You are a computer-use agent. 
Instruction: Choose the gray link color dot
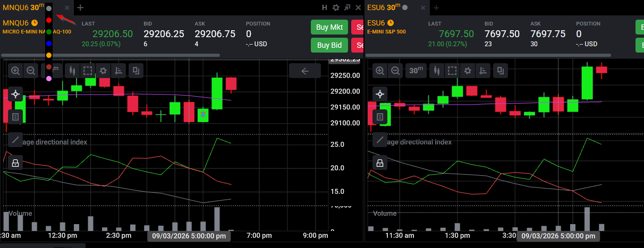click(49, 8)
